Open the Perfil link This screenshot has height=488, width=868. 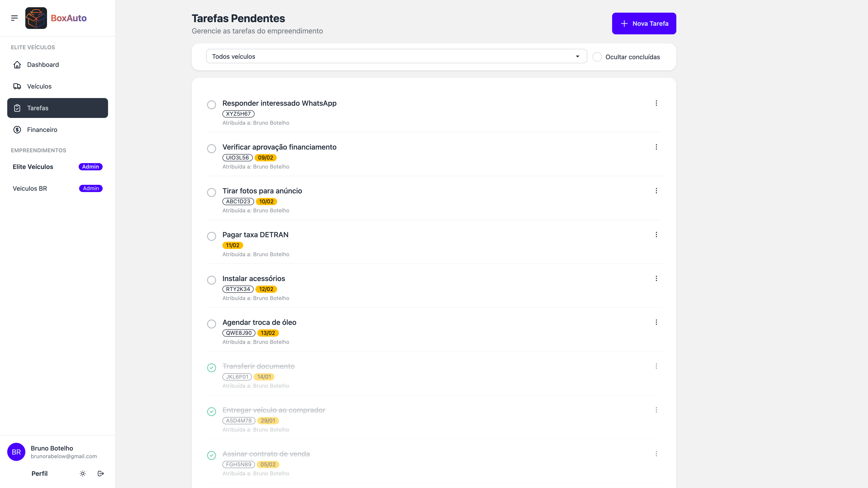click(x=39, y=474)
